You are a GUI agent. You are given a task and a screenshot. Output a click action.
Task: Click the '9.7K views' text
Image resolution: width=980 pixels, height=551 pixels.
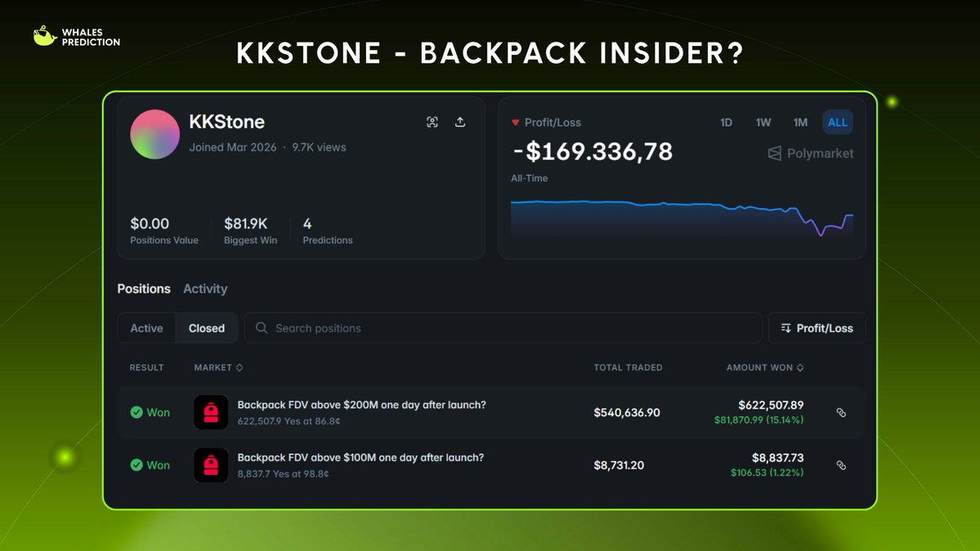319,148
